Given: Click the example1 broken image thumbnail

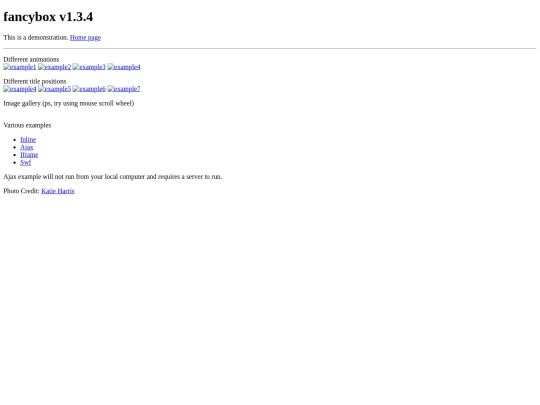Looking at the screenshot, I should pyautogui.click(x=20, y=67).
